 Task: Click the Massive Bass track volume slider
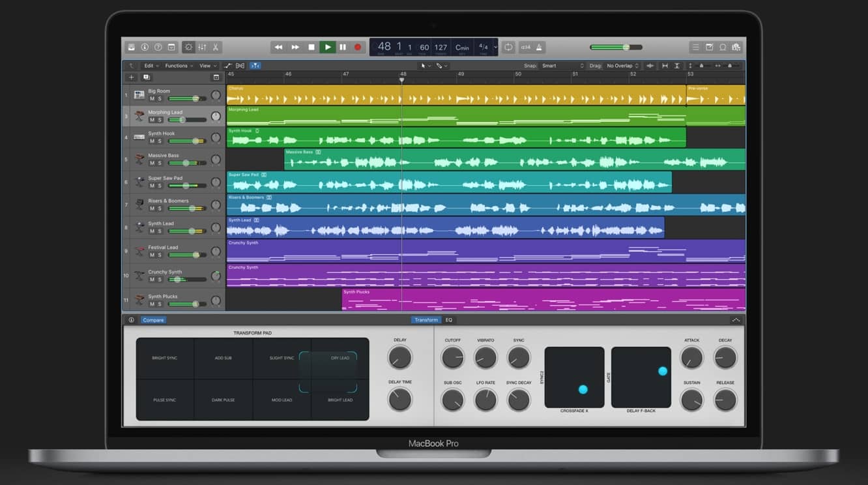[x=187, y=163]
